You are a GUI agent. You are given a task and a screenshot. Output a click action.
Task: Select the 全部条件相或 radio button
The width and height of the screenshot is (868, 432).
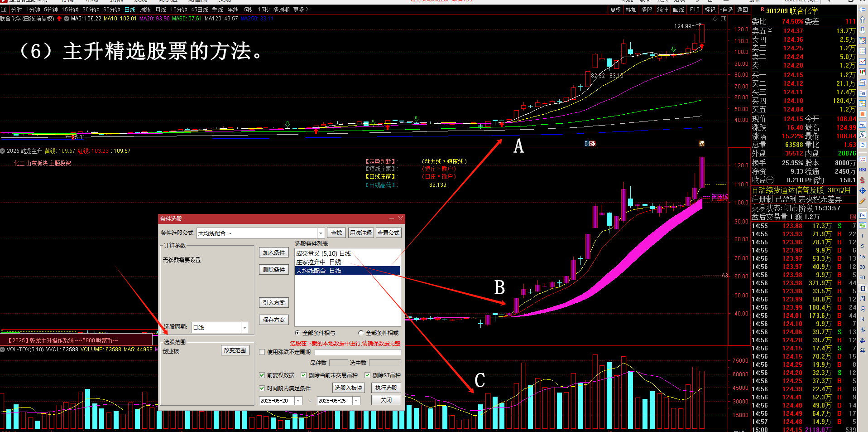coord(361,333)
